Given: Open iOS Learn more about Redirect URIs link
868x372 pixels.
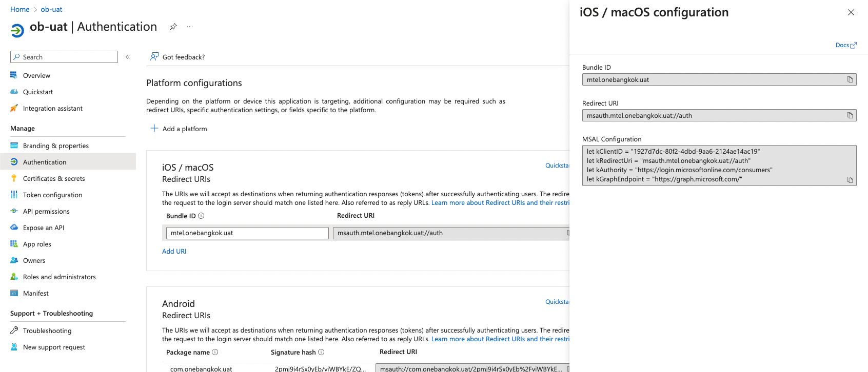Looking at the screenshot, I should (500, 203).
